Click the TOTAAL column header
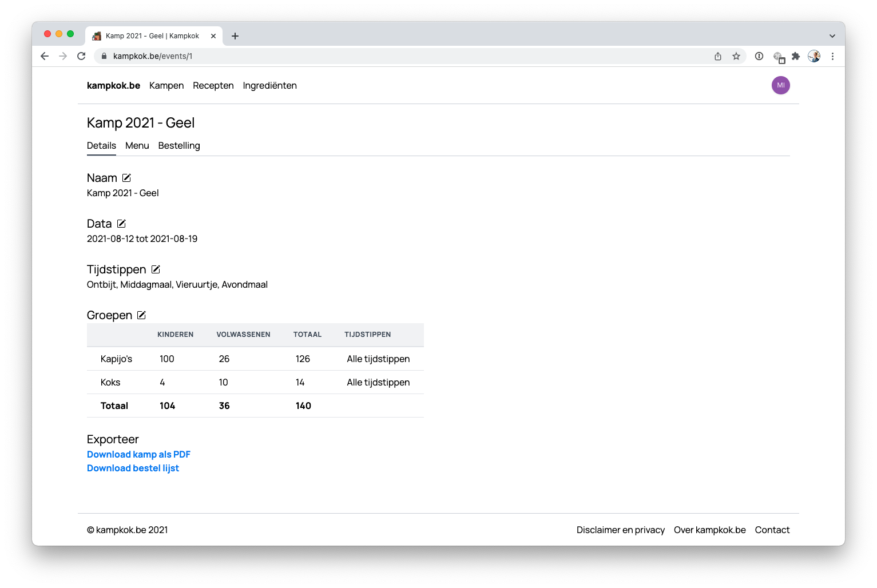 pos(307,335)
